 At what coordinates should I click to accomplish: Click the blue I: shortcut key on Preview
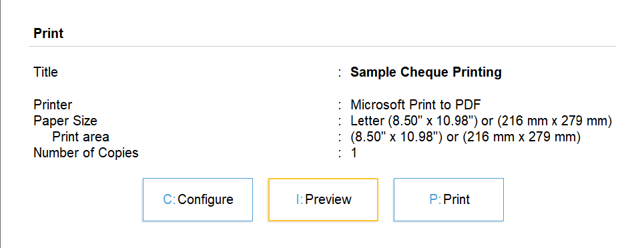(300, 199)
